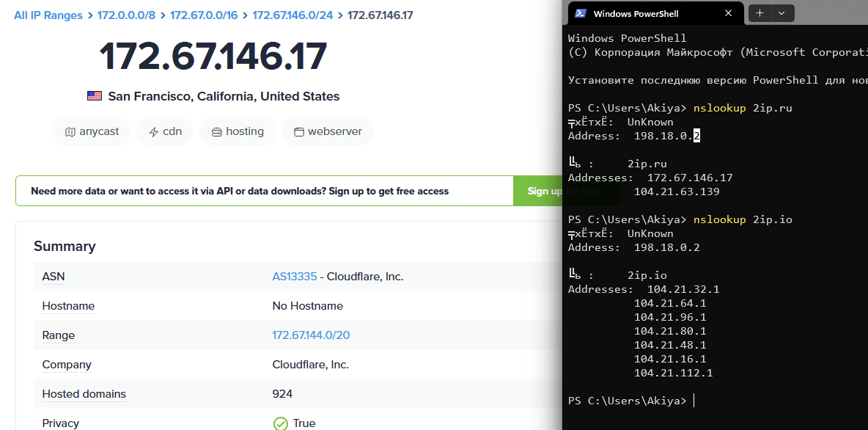Open the All IP Ranges breadcrumb link
Image resolution: width=868 pixels, height=430 pixels.
(48, 15)
